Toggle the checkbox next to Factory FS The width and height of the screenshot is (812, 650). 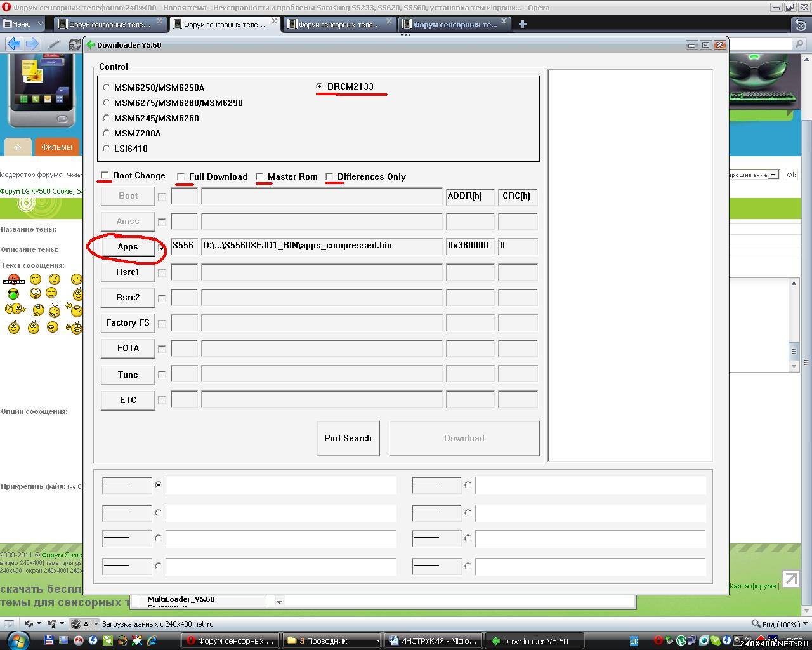tap(162, 323)
